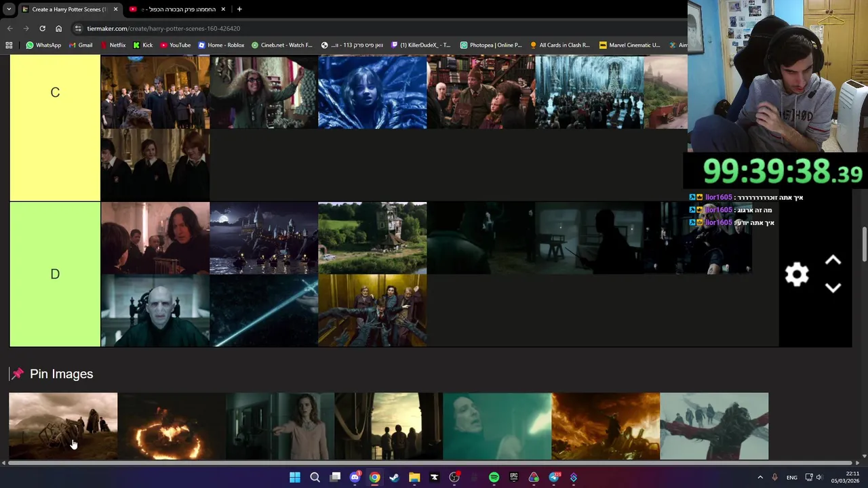Screen dimensions: 868x488
Task: Open a new browser tab
Action: tap(239, 9)
